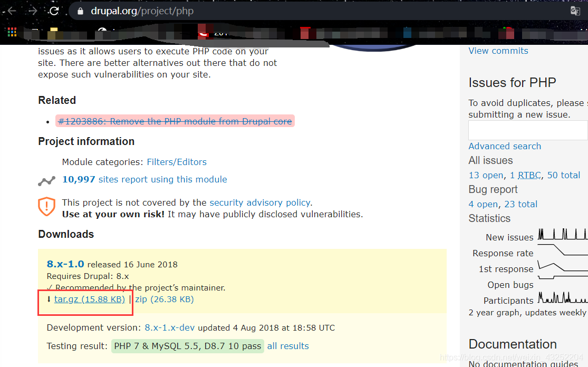588x367 pixels.
Task: Click the 2 year graph, updates weekly caption
Action: (x=527, y=313)
